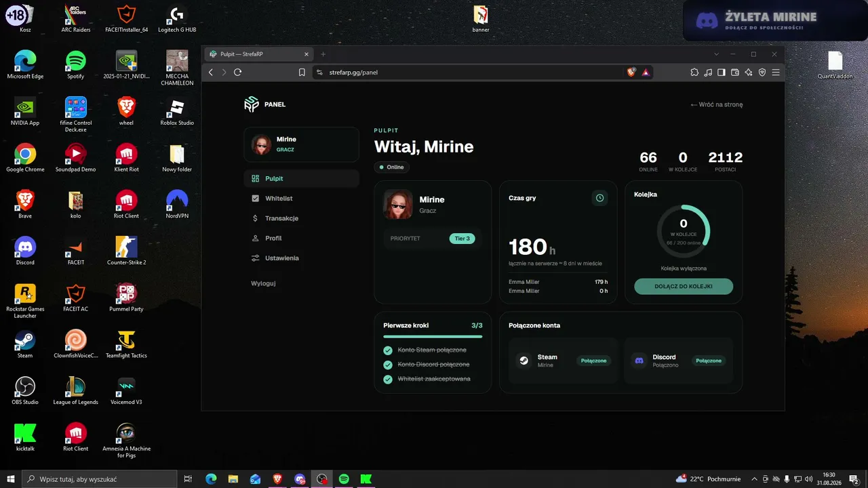The height and width of the screenshot is (488, 868).
Task: Open the browser tab search chevron
Action: click(717, 54)
